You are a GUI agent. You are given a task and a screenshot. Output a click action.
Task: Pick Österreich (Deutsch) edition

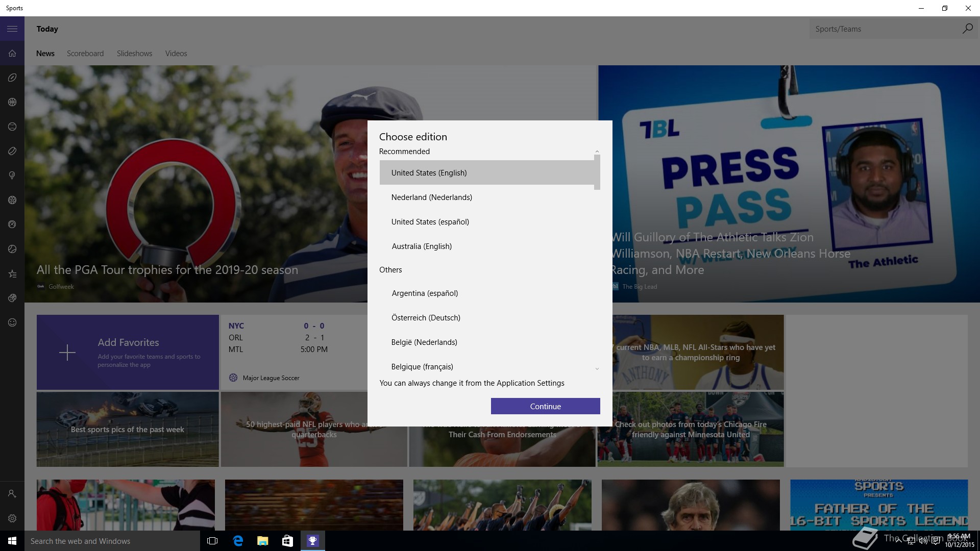(487, 318)
